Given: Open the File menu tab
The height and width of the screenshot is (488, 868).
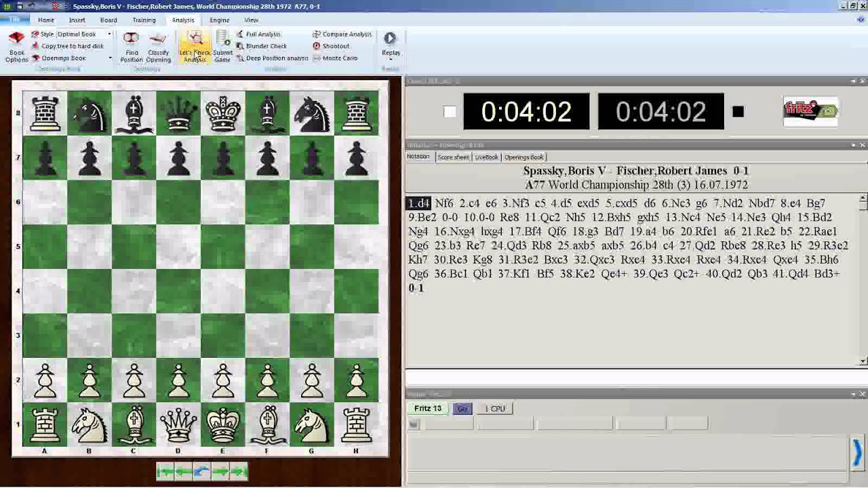Looking at the screenshot, I should 15,20.
